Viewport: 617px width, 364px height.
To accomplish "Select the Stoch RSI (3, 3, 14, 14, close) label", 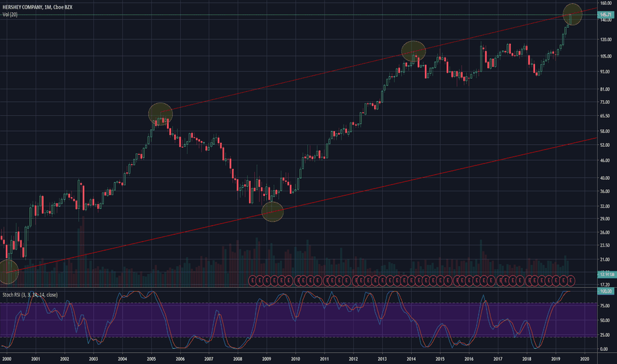I will [30, 295].
